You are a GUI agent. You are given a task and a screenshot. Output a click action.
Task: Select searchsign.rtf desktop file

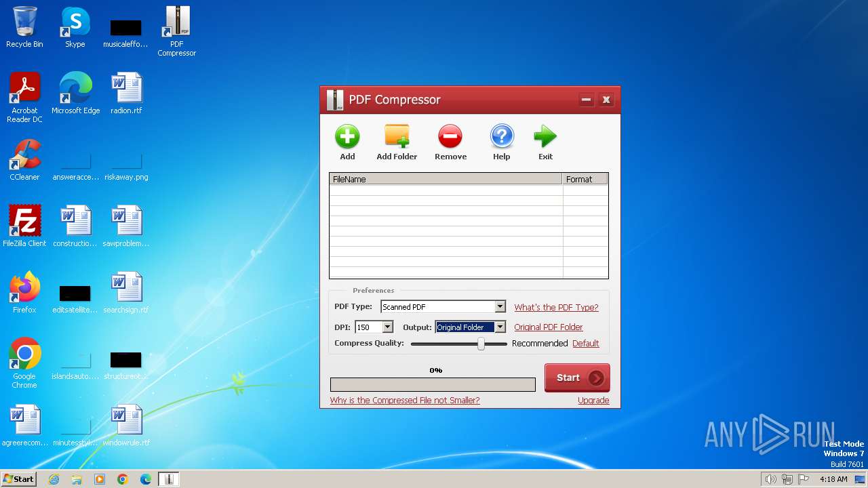click(x=126, y=293)
